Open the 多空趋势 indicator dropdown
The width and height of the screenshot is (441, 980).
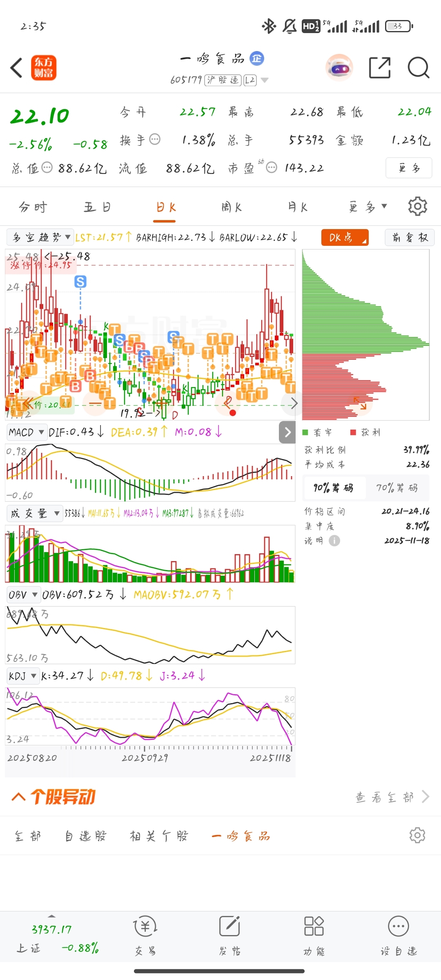[x=40, y=237]
